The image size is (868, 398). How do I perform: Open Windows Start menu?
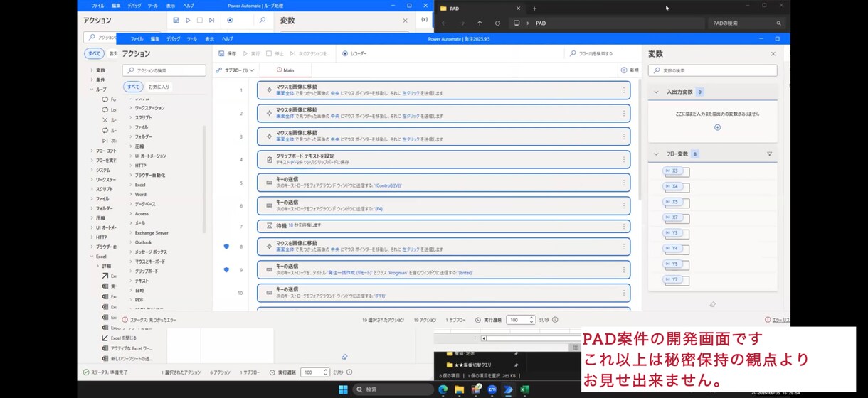(343, 389)
